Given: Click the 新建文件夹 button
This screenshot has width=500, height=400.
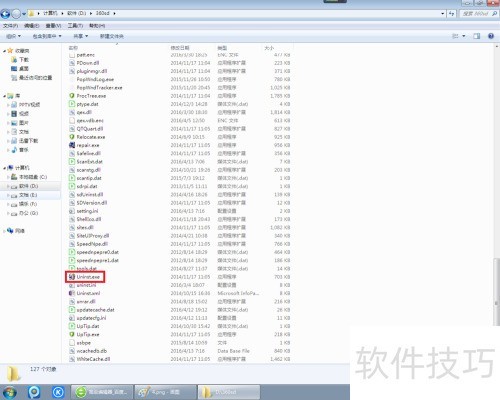Looking at the screenshot, I should click(x=112, y=36).
